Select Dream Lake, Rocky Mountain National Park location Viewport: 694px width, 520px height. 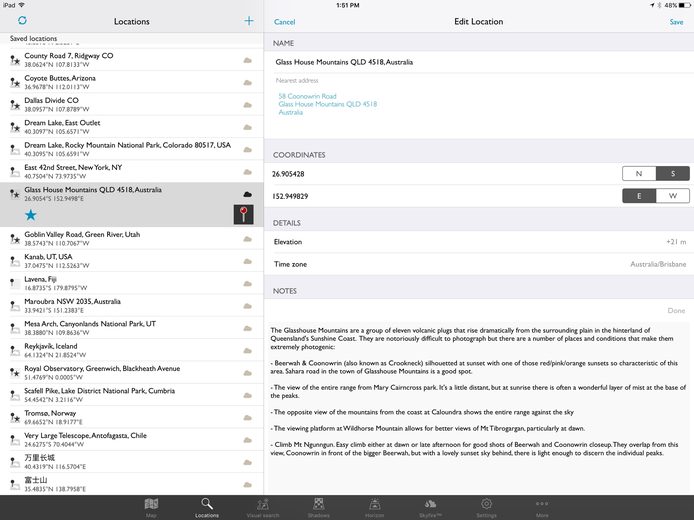coord(131,149)
